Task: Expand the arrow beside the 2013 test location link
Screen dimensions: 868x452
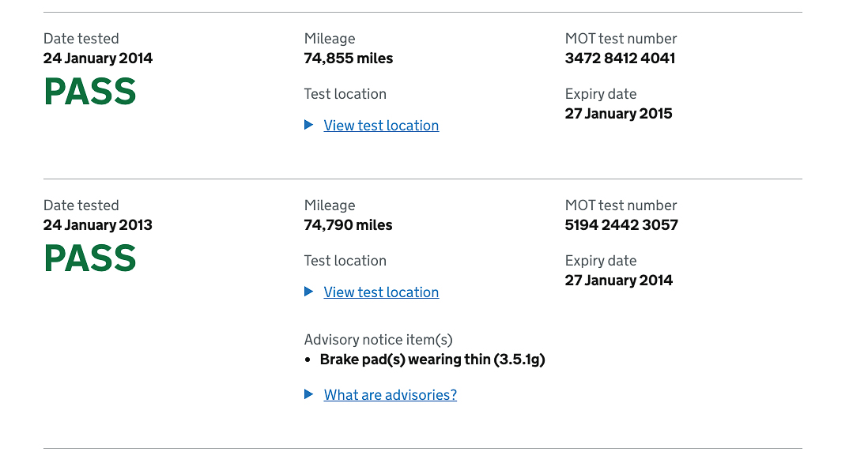Action: [309, 292]
